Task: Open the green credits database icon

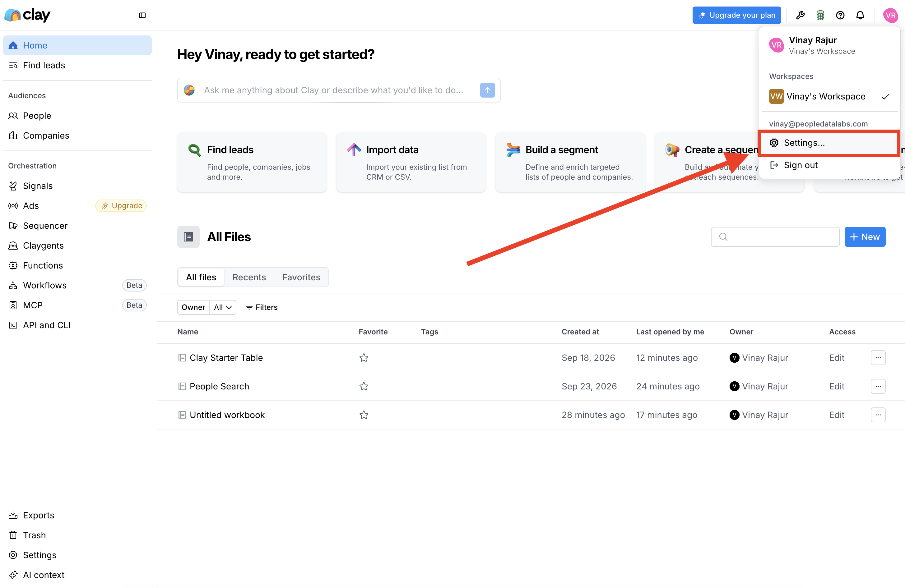Action: 820,15
